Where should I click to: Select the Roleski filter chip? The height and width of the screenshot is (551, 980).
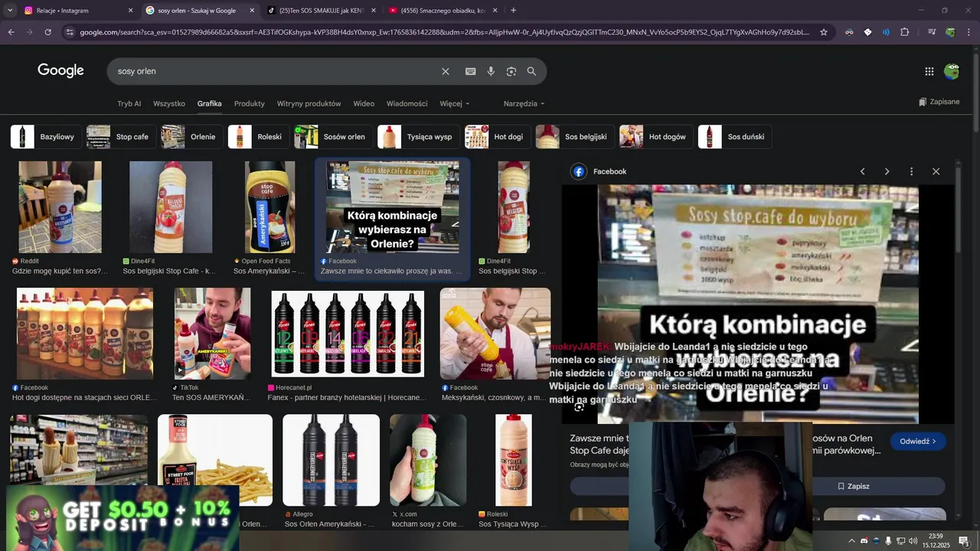(259, 137)
